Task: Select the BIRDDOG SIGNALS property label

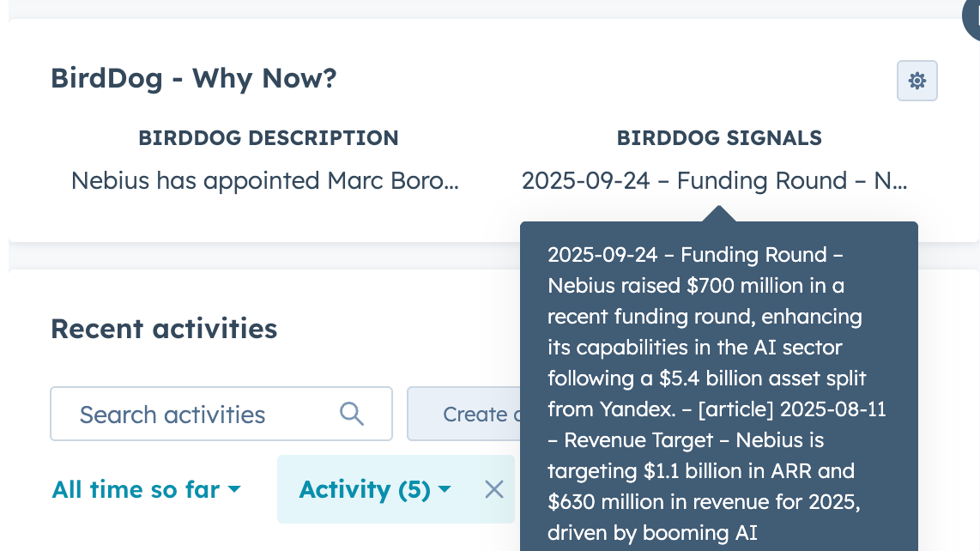Action: tap(719, 137)
